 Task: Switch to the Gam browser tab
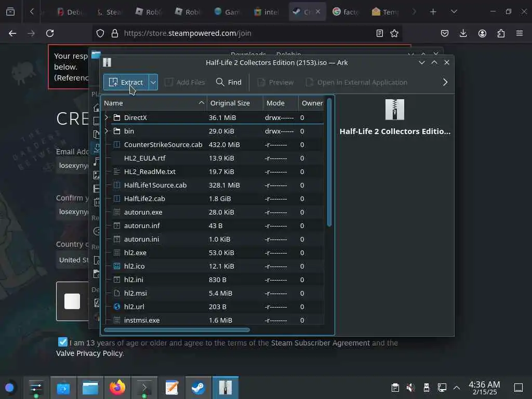click(228, 12)
